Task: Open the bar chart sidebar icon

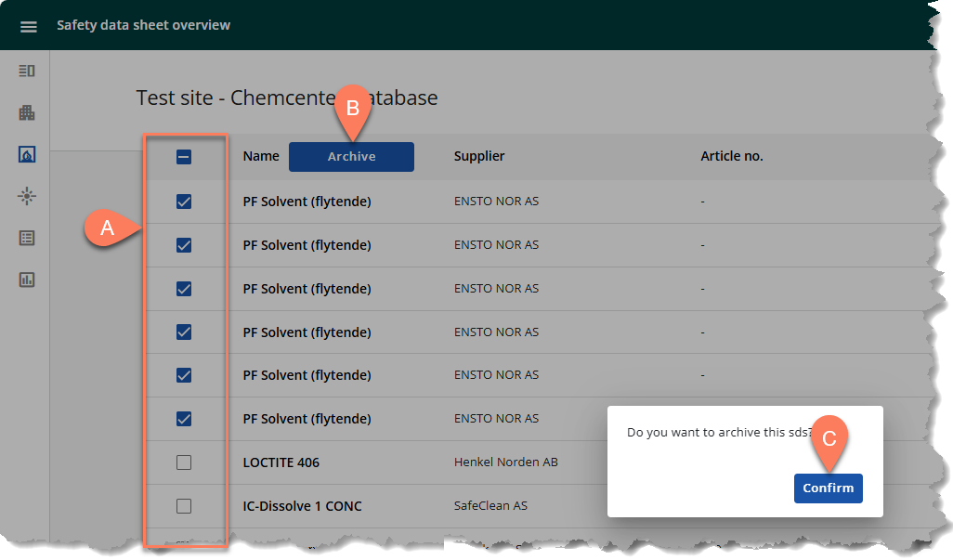Action: (27, 280)
